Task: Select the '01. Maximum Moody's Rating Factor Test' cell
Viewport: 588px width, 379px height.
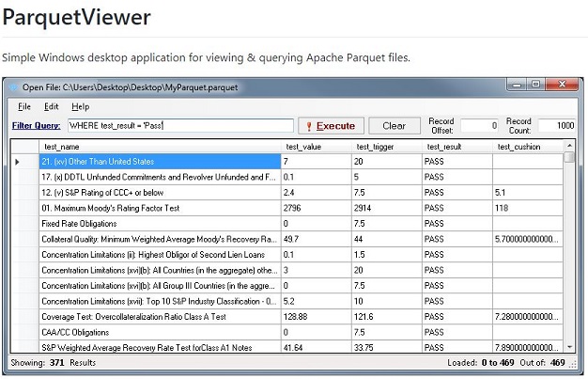Action: [160, 208]
